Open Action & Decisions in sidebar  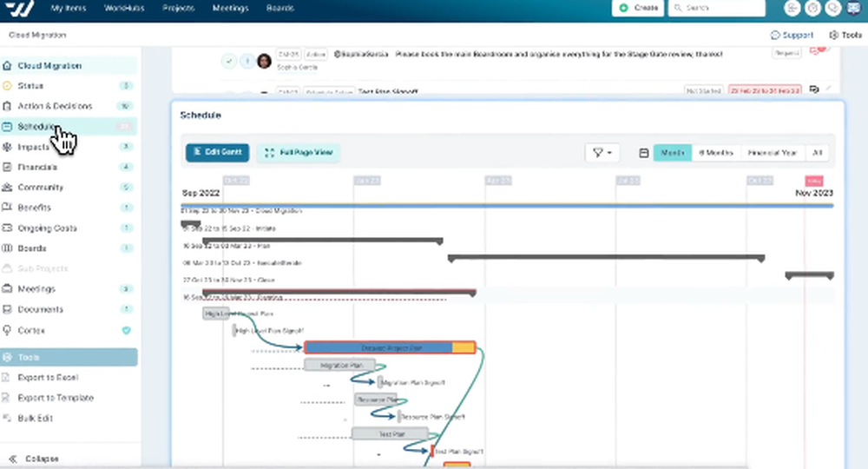(69, 106)
